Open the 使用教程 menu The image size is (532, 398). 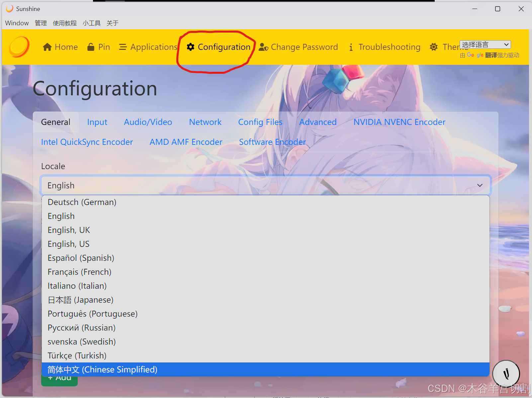(65, 23)
